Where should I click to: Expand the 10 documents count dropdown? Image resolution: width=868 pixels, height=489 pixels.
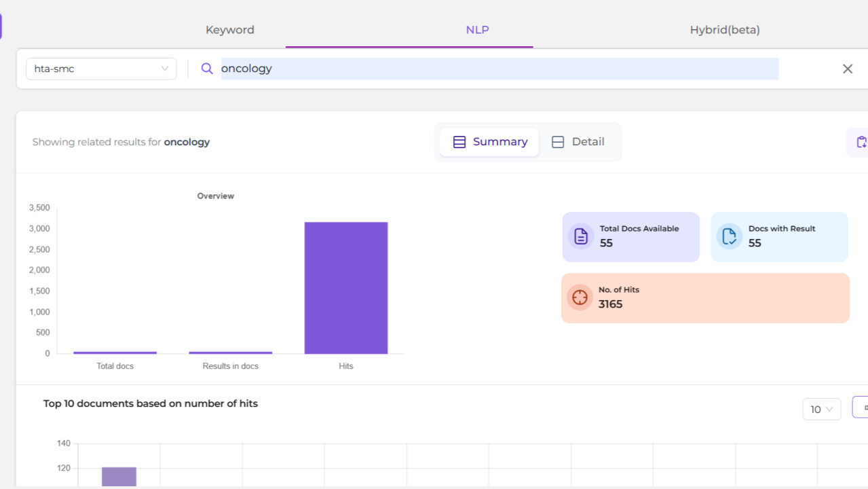(x=821, y=409)
